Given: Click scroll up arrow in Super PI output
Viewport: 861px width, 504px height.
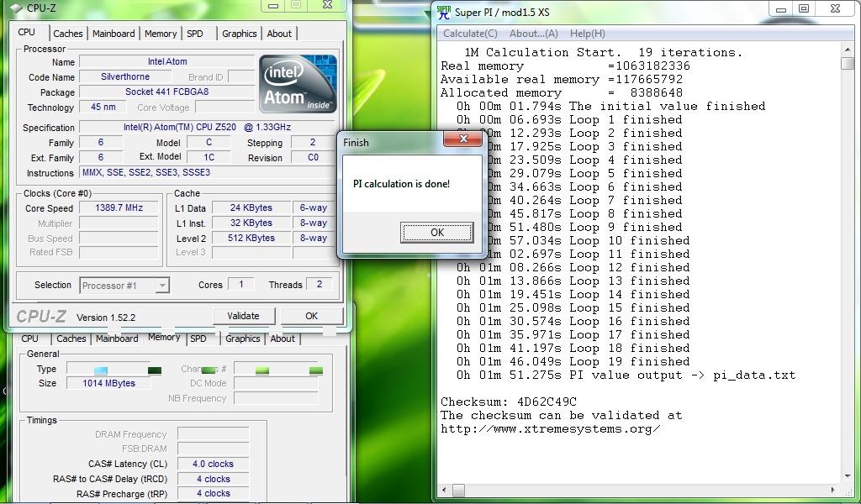Looking at the screenshot, I should pos(848,50).
